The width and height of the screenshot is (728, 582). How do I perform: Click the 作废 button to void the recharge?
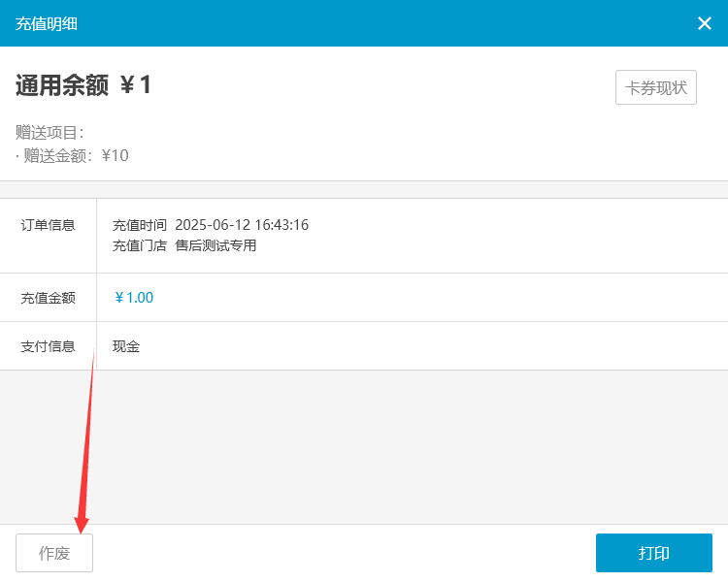[54, 553]
